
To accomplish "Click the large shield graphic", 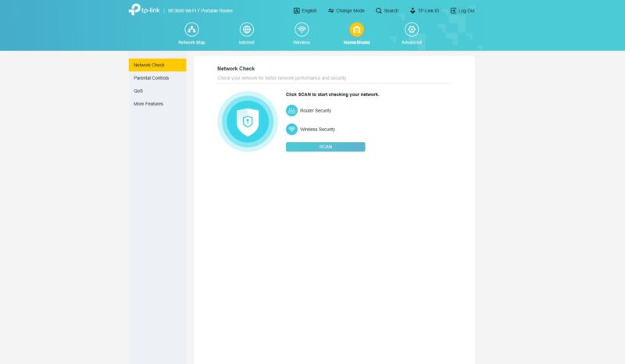I will click(248, 122).
